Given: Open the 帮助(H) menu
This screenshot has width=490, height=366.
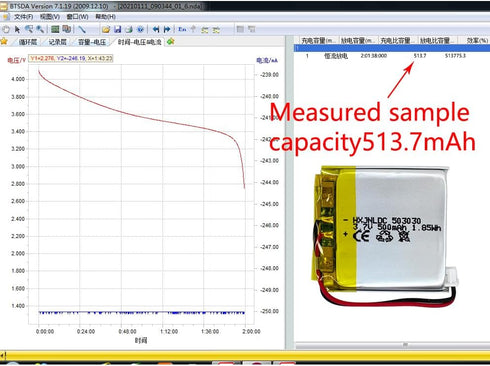Looking at the screenshot, I should [105, 17].
